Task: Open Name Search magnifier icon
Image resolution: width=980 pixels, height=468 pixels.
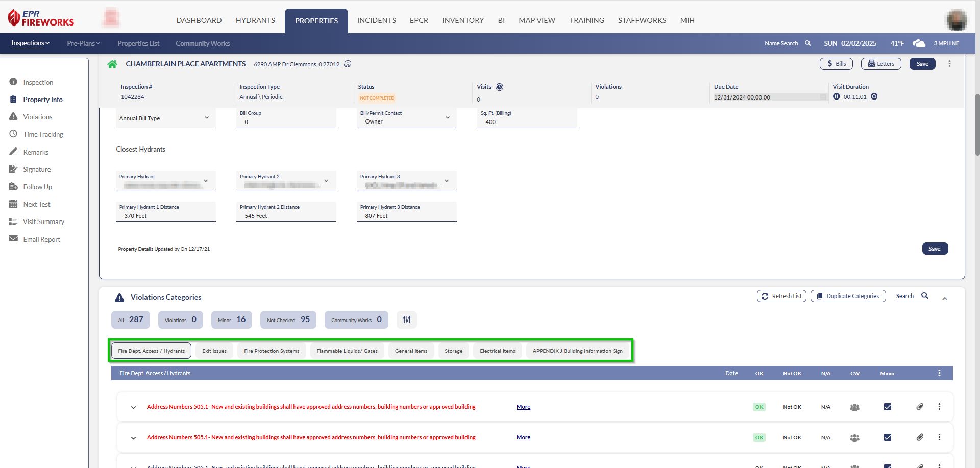Action: (808, 43)
